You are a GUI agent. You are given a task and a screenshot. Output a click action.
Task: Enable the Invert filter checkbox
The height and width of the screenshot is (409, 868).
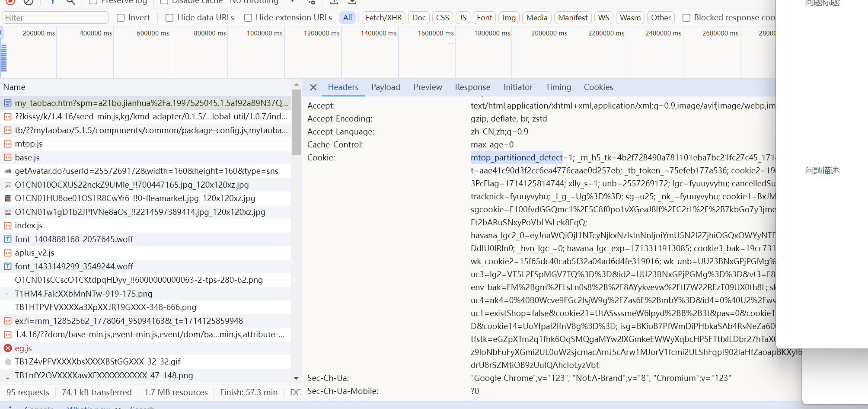[121, 18]
